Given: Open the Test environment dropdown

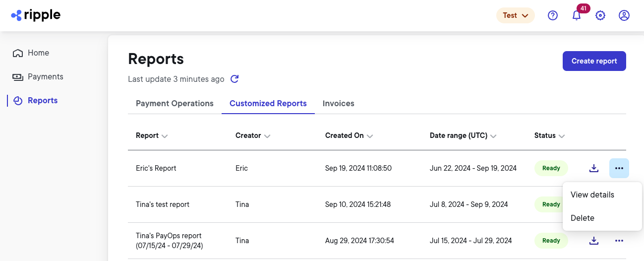Looking at the screenshot, I should coord(516,15).
